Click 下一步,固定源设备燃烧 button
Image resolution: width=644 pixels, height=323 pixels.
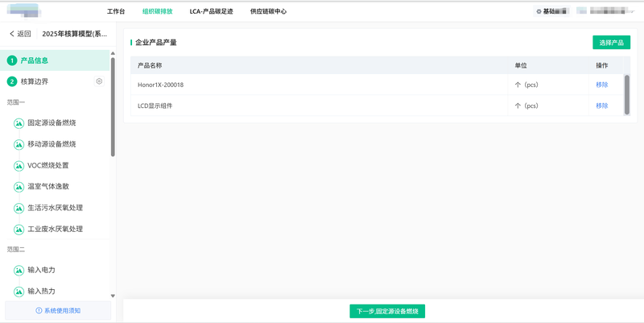pyautogui.click(x=387, y=311)
